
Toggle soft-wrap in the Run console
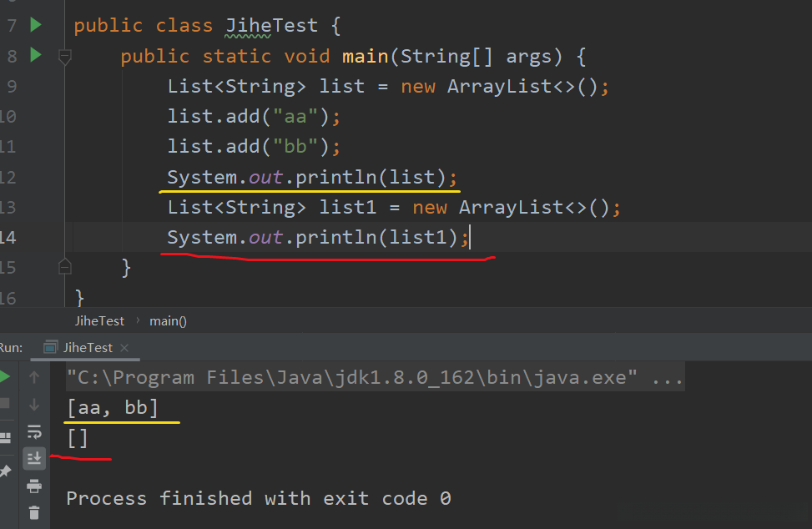pyautogui.click(x=34, y=431)
